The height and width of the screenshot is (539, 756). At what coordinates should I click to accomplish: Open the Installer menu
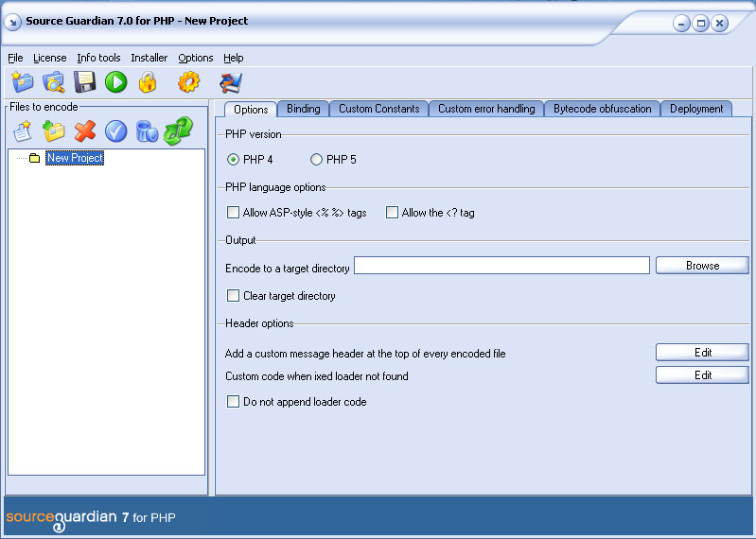tap(149, 58)
